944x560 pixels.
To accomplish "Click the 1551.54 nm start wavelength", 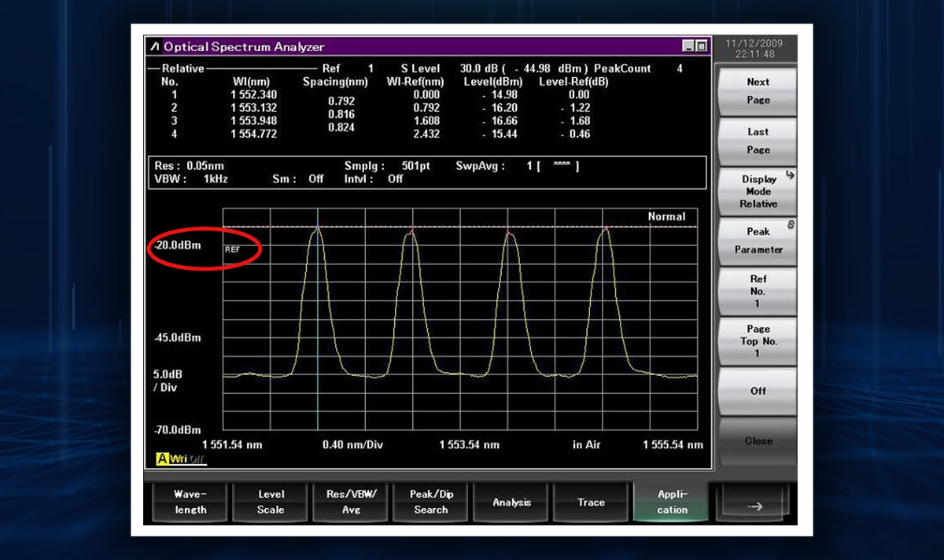I will [232, 445].
